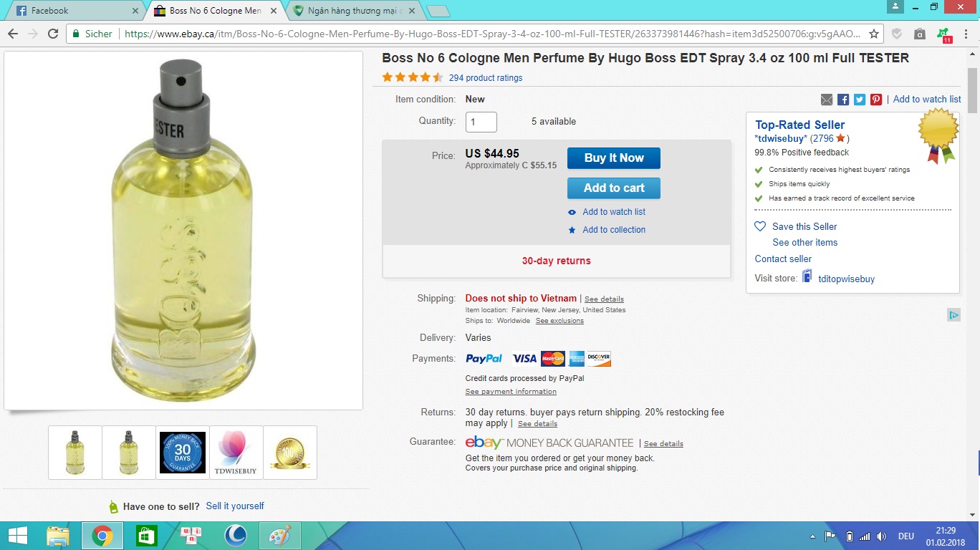Share listing on Twitter icon
Viewport: 980px width, 550px height.
click(860, 100)
